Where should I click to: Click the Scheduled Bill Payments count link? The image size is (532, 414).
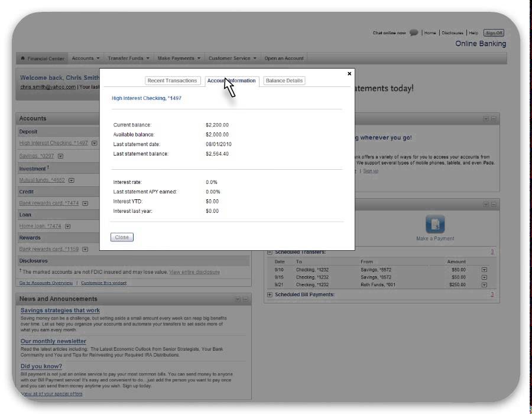pyautogui.click(x=492, y=294)
